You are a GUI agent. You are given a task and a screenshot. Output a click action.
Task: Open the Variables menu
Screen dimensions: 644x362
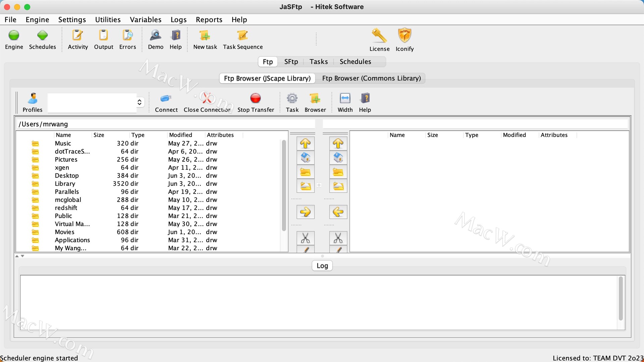tap(146, 19)
